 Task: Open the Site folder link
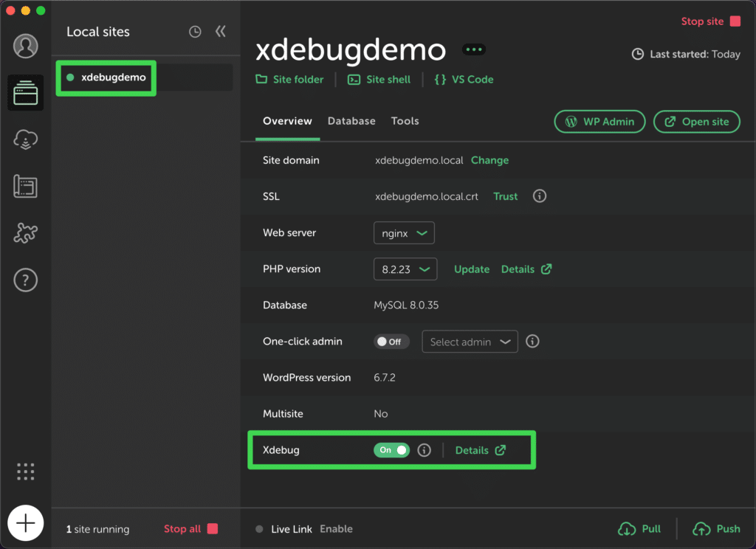289,80
